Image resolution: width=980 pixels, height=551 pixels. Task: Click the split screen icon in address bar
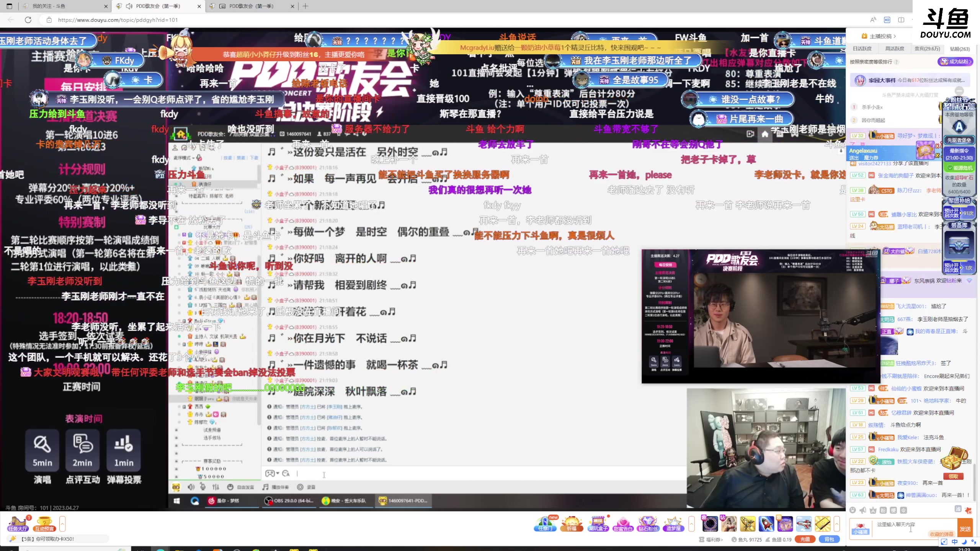pyautogui.click(x=901, y=20)
